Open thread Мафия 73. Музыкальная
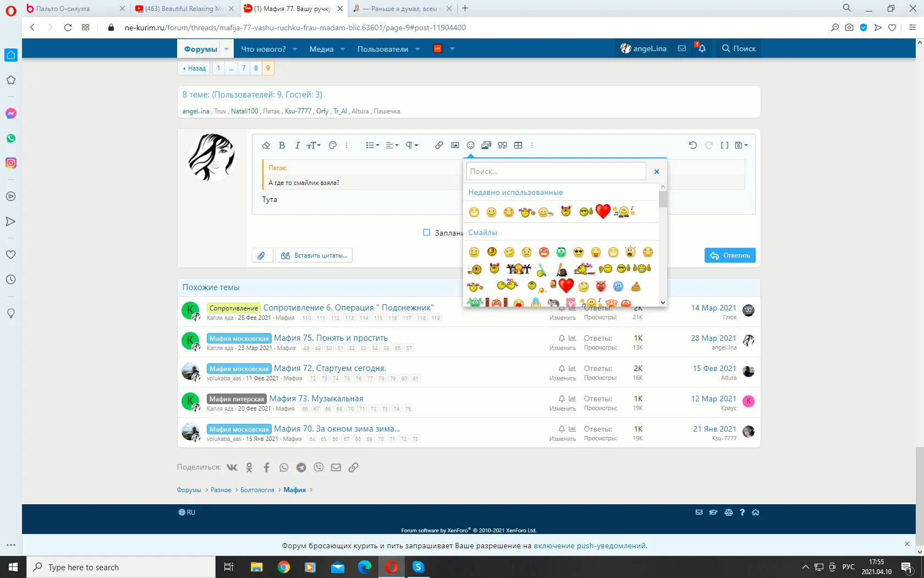This screenshot has height=578, width=924. click(x=316, y=399)
